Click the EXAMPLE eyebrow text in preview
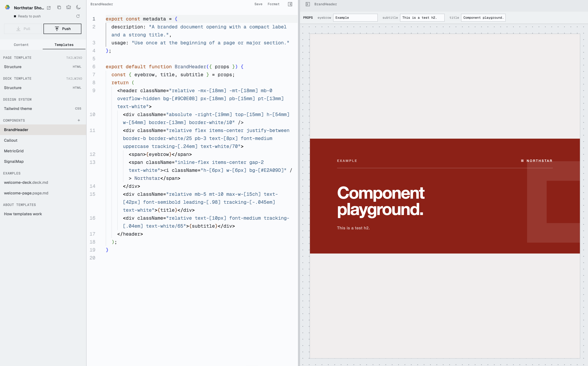588x366 pixels. pos(347,161)
